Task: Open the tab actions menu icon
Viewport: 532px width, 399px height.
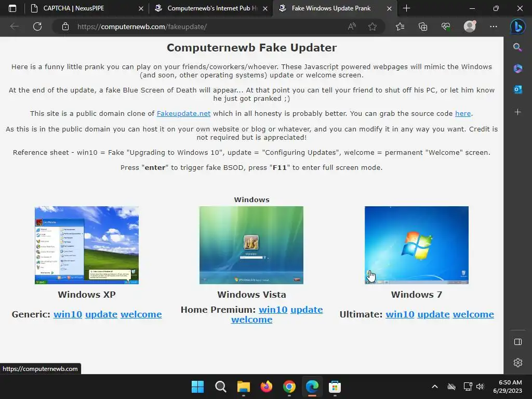Action: coord(12,8)
